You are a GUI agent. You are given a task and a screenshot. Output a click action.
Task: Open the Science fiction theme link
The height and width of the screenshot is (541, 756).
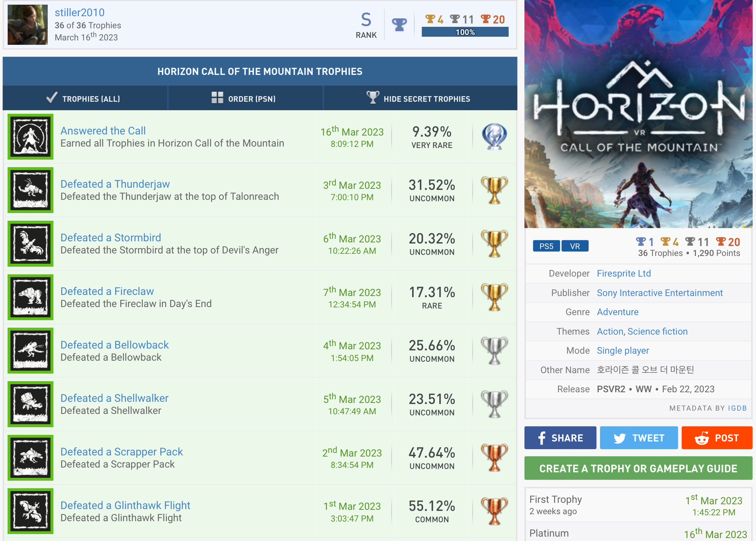coord(658,331)
